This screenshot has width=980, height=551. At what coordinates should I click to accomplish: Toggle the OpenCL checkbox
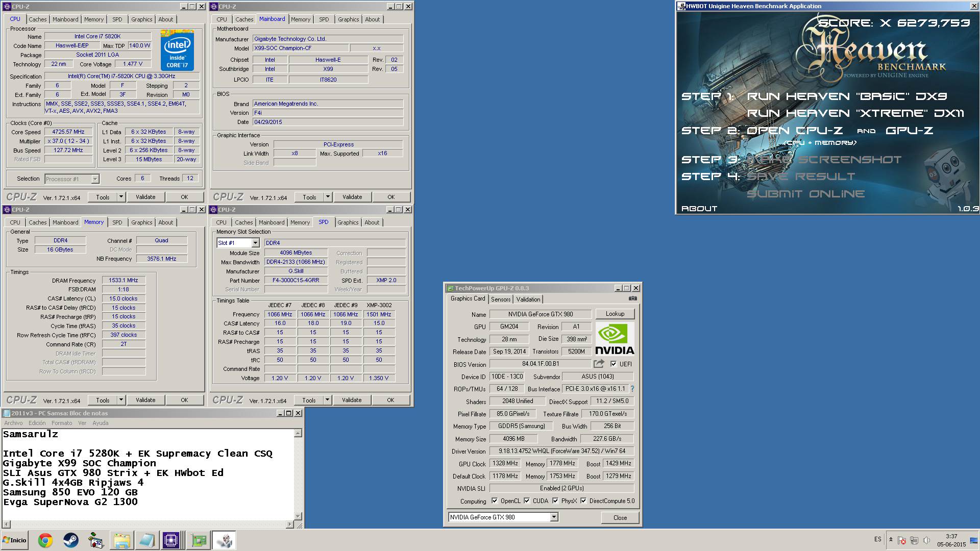(494, 500)
